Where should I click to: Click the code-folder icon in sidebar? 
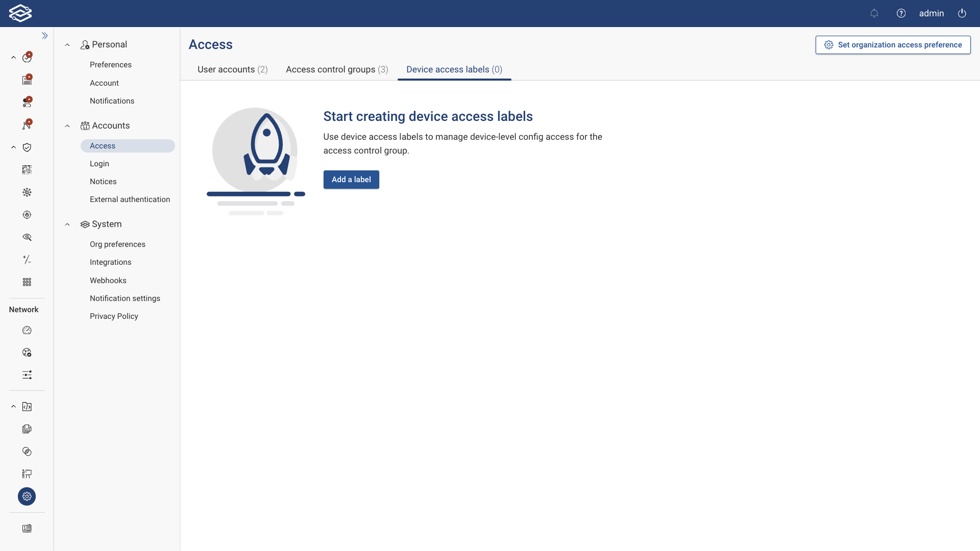point(27,406)
